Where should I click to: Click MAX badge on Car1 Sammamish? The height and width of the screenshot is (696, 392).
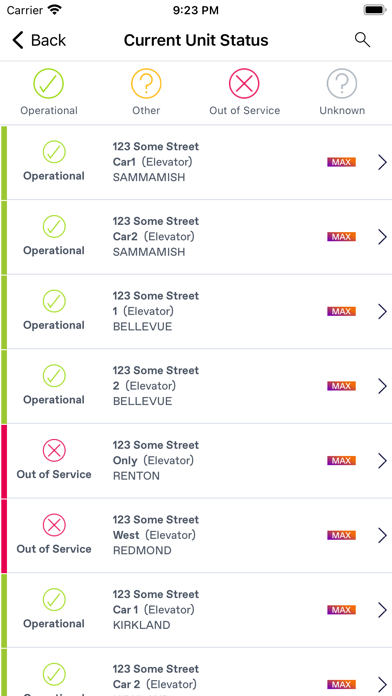(342, 162)
